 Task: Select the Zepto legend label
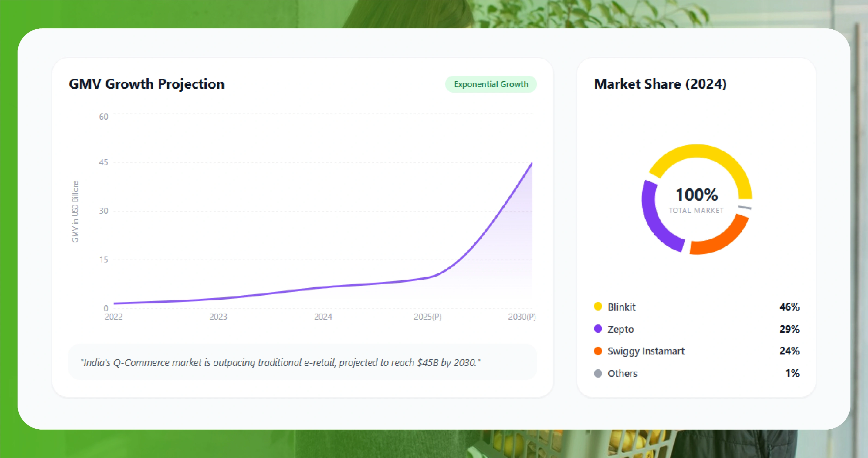pos(620,329)
